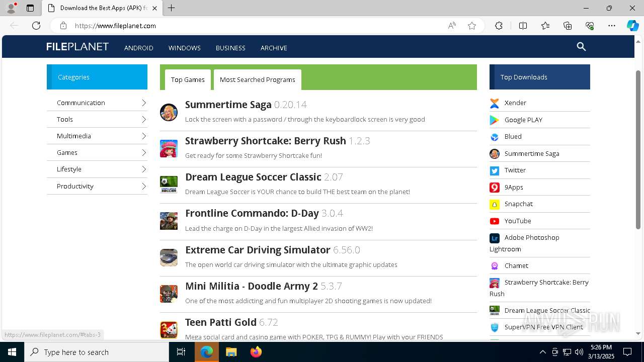The height and width of the screenshot is (362, 644).
Task: Select the Top Games tab
Action: [188, 79]
